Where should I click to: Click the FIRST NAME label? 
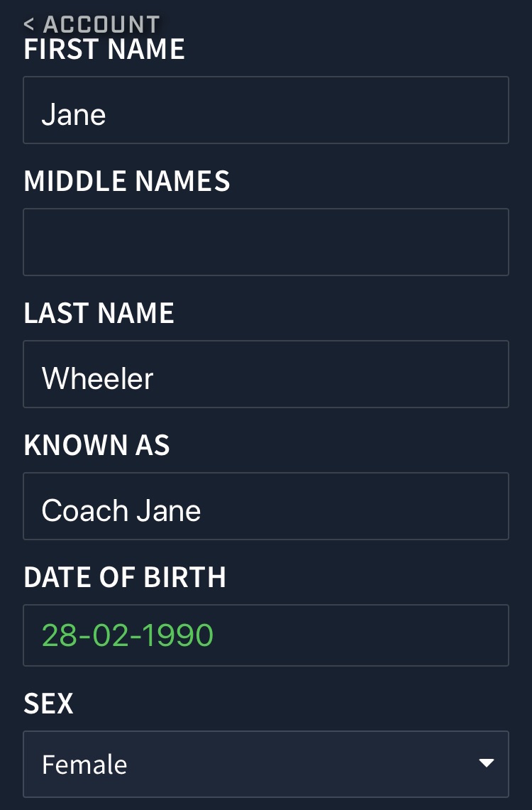pyautogui.click(x=104, y=50)
